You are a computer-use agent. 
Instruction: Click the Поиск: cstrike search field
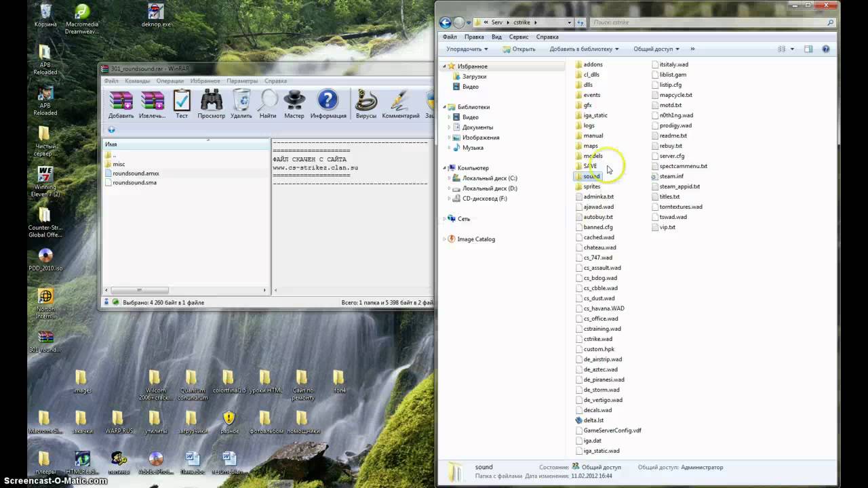712,22
